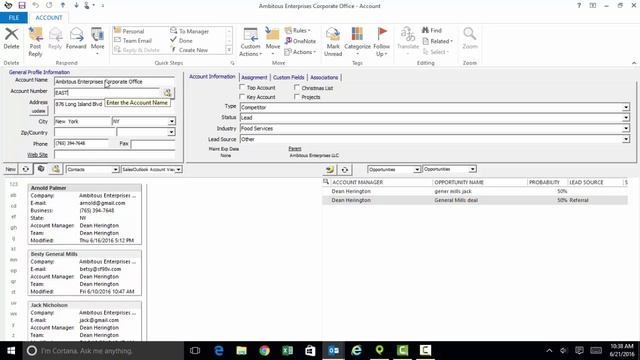Open the Arnold Palmer contact card
640x360 pixels.
(85, 214)
